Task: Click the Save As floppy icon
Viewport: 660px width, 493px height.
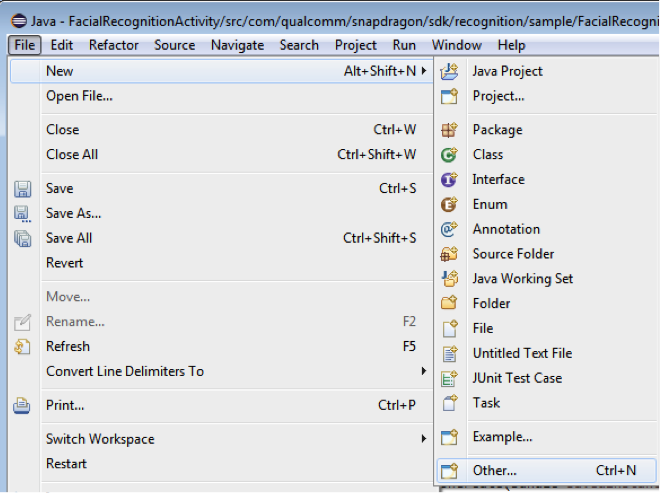Action: [x=23, y=214]
